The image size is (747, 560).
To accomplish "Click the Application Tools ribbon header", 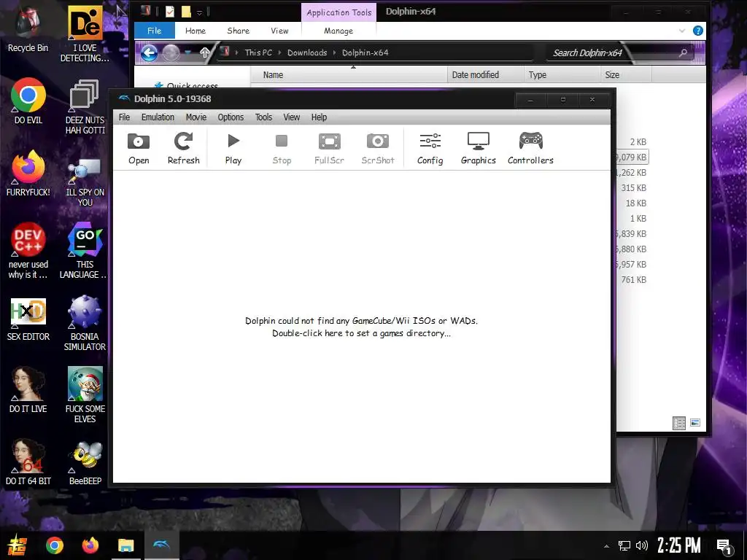I will pos(338,12).
